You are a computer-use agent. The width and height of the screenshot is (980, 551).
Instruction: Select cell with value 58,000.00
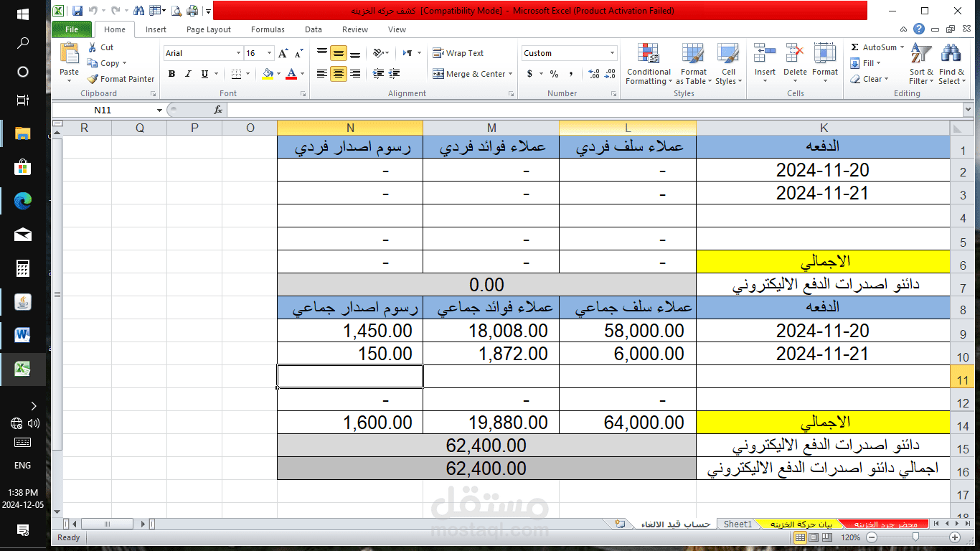pos(628,331)
